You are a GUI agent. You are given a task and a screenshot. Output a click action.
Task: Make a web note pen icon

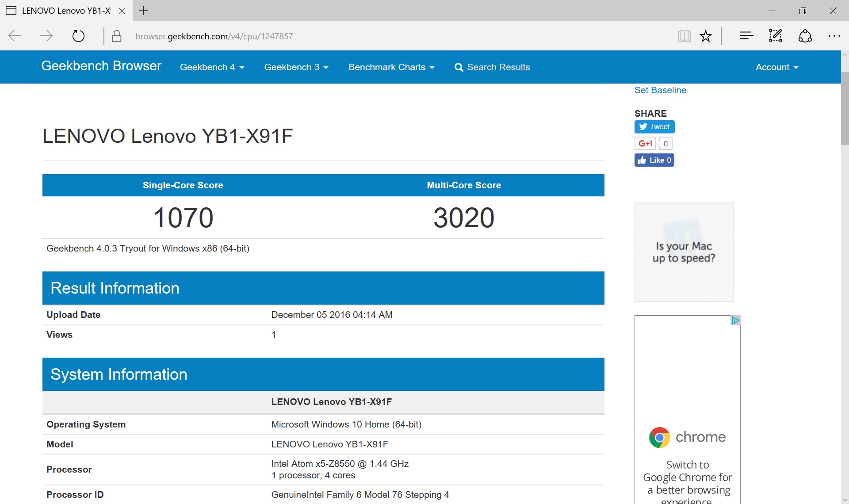tap(776, 36)
